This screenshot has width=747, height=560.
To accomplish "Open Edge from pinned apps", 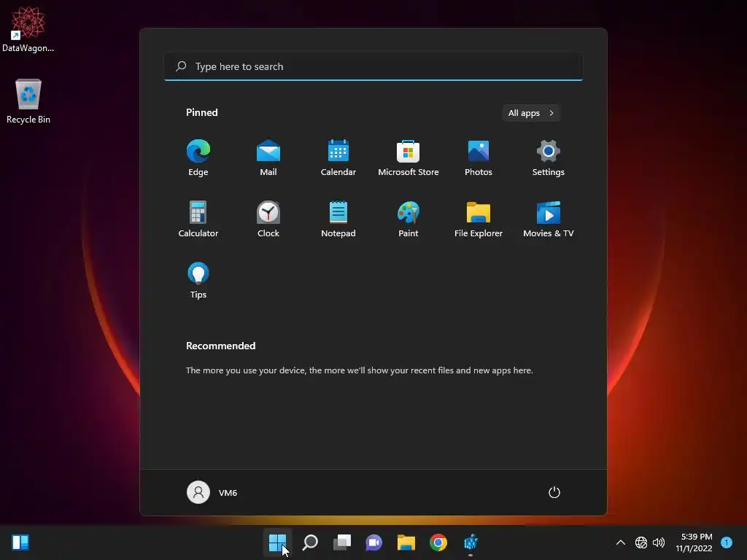I will (x=198, y=158).
